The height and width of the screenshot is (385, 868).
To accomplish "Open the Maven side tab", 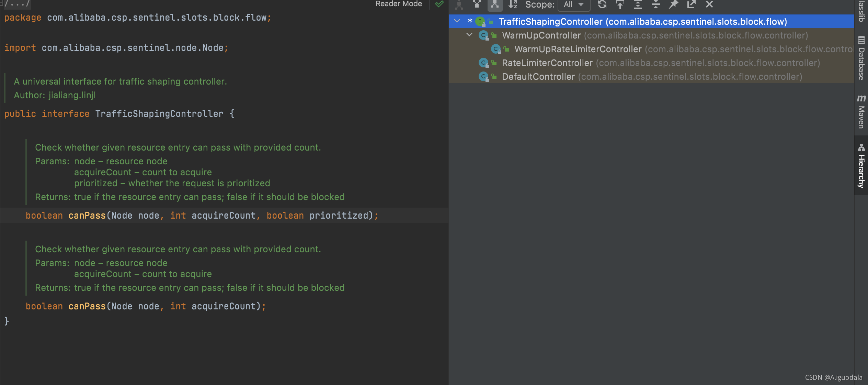I will 861,112.
